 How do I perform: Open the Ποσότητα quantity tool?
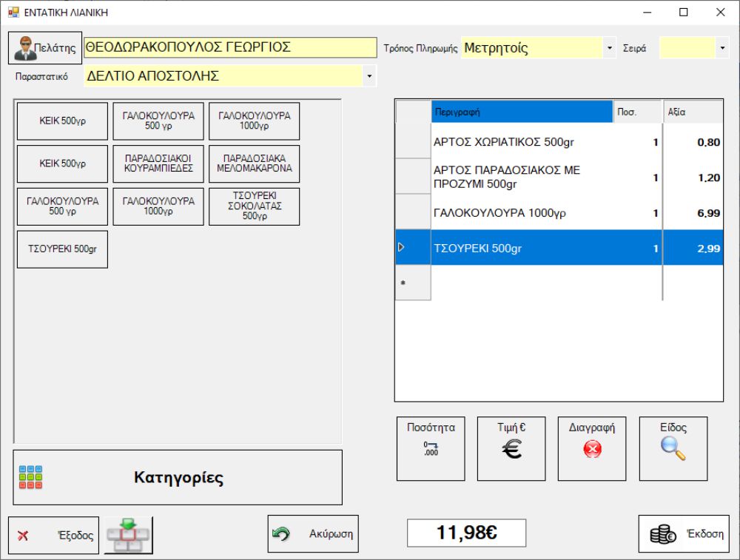click(431, 448)
